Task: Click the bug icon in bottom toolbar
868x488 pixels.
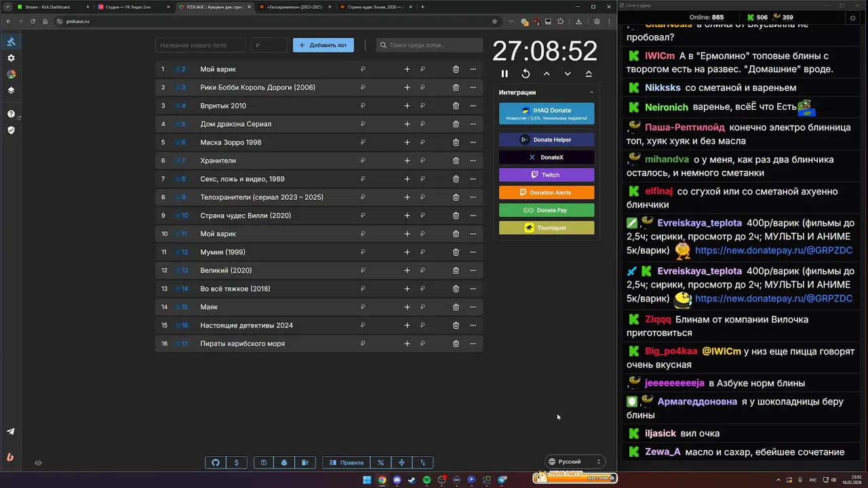Action: (284, 462)
